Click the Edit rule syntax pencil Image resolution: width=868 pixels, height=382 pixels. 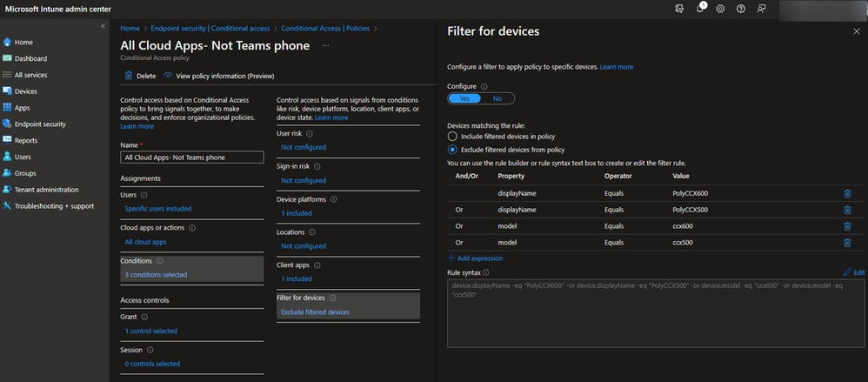click(x=852, y=272)
